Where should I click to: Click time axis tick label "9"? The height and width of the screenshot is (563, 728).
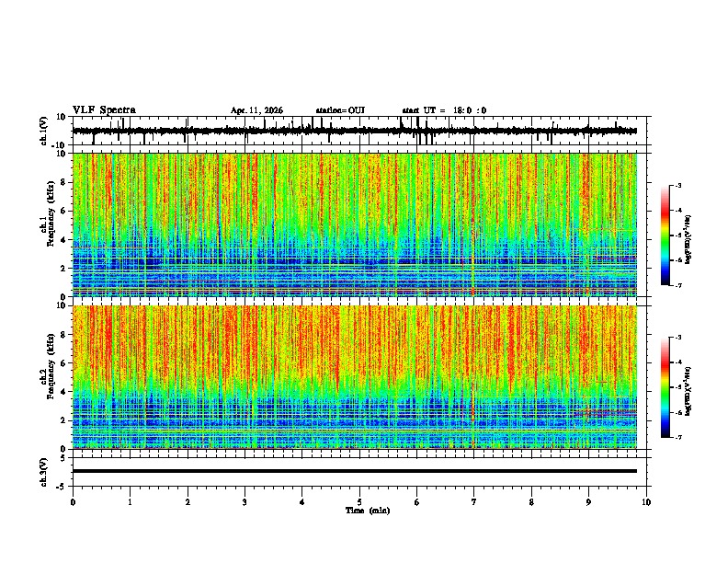(588, 502)
